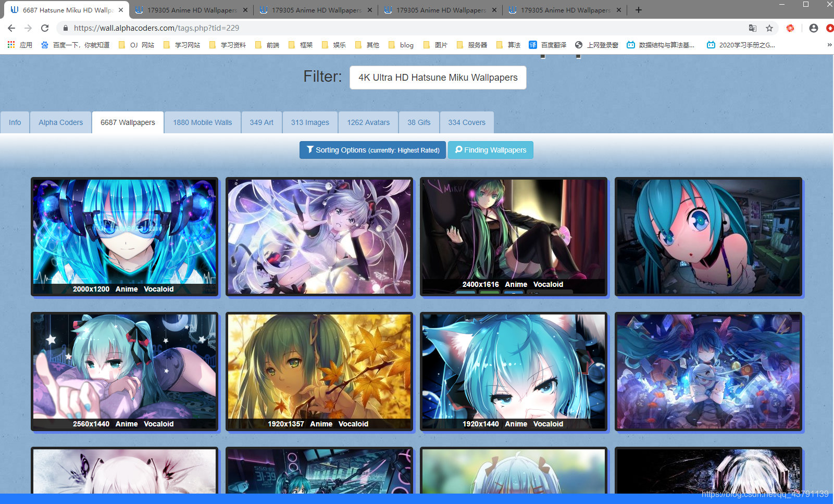The image size is (834, 504).
Task: Open the Alpha Coders tab
Action: point(60,122)
